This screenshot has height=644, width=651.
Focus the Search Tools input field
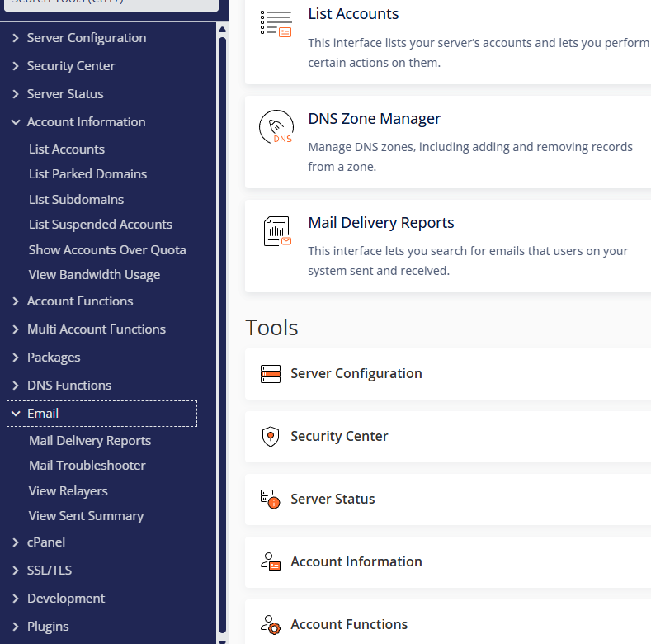point(109,4)
